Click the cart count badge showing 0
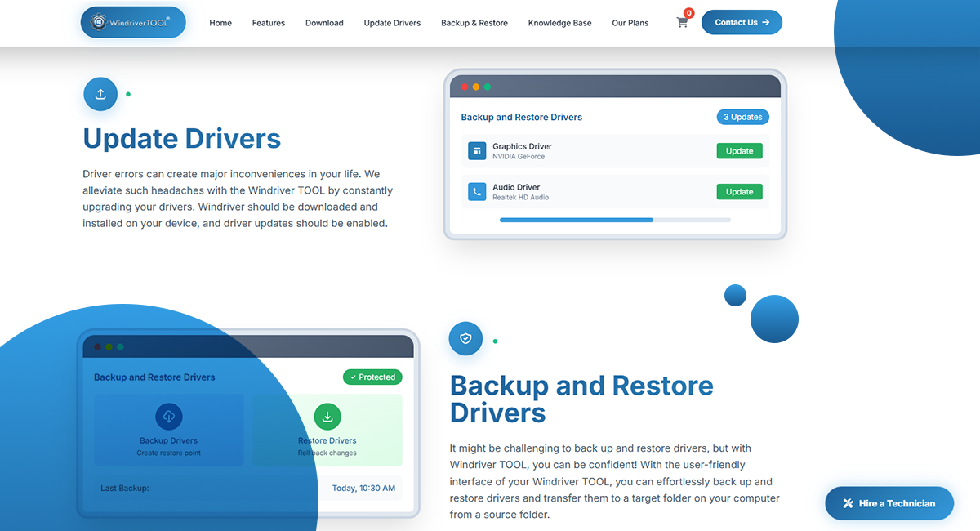 [689, 13]
